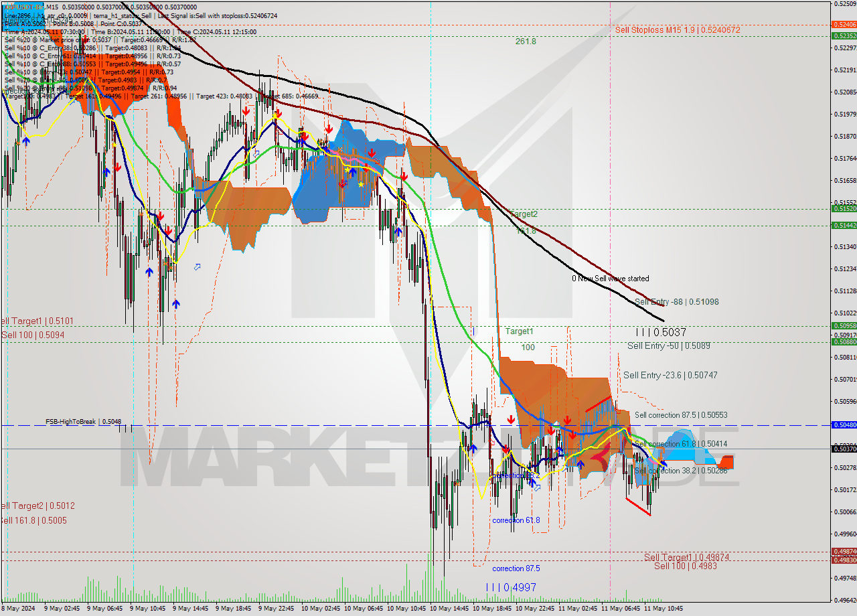Viewport: 857px width, 616px height.
Task: Click the green 0.51520 price tag on axis
Action: tap(844, 209)
